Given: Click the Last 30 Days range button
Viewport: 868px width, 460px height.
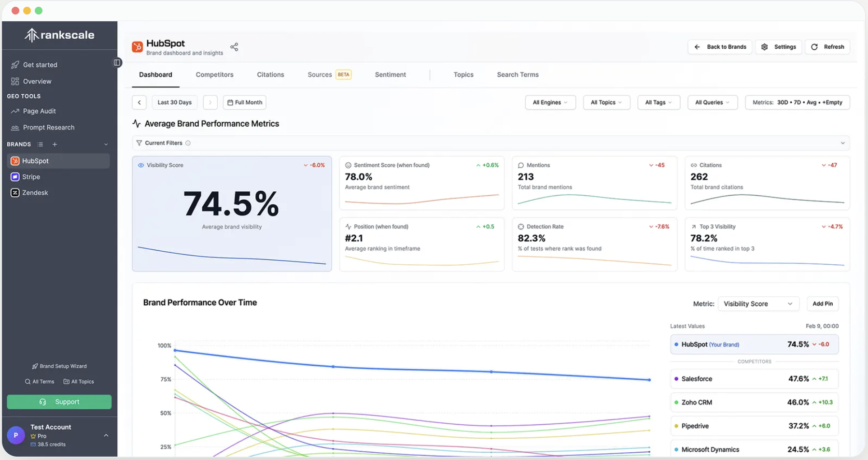Looking at the screenshot, I should coord(175,102).
